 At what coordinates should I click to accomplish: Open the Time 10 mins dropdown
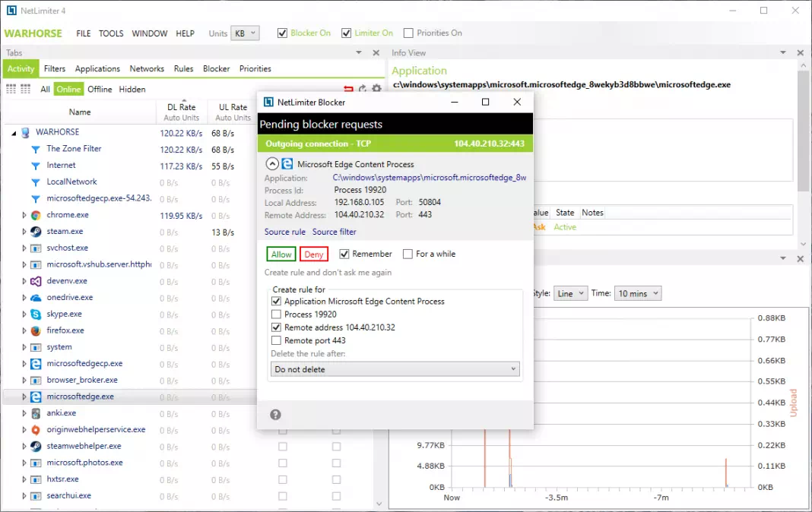tap(638, 293)
